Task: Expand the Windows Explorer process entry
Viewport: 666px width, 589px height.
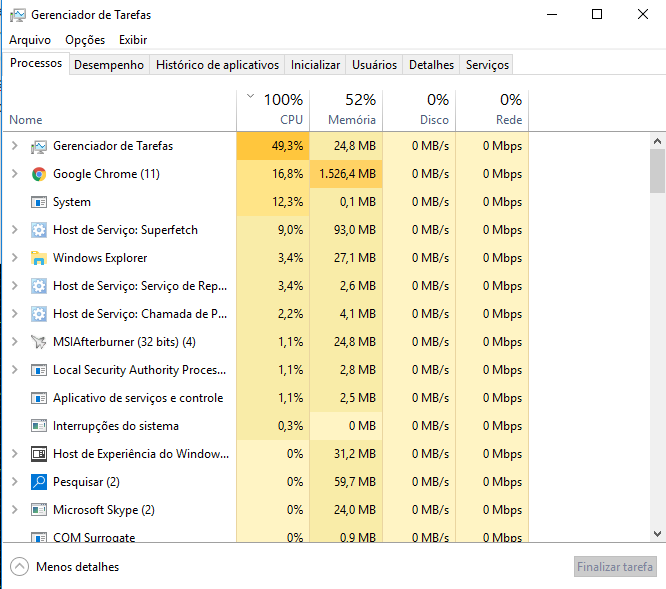Action: 14,258
